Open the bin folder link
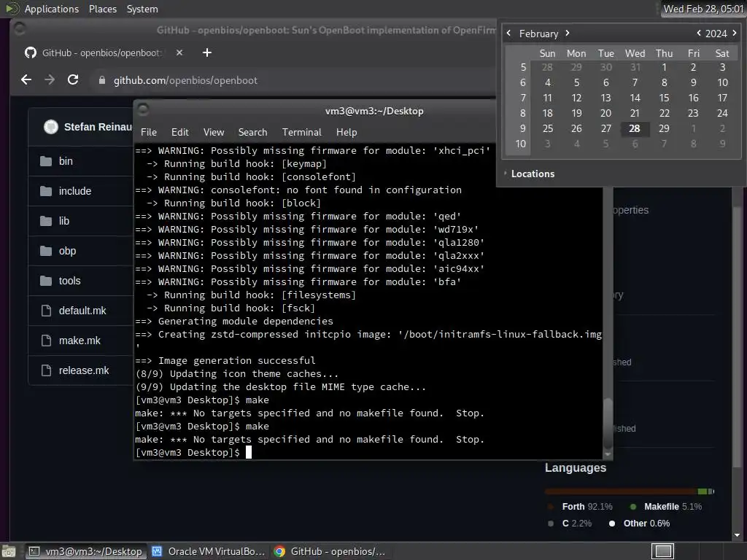The height and width of the screenshot is (560, 747). [66, 161]
